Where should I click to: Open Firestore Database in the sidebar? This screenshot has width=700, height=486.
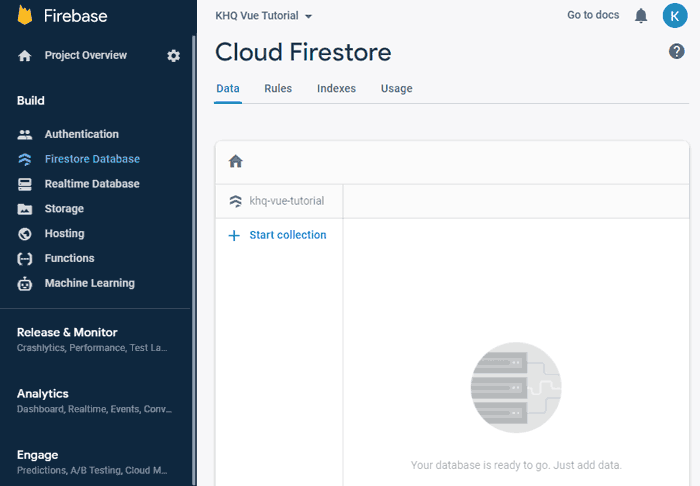[92, 159]
